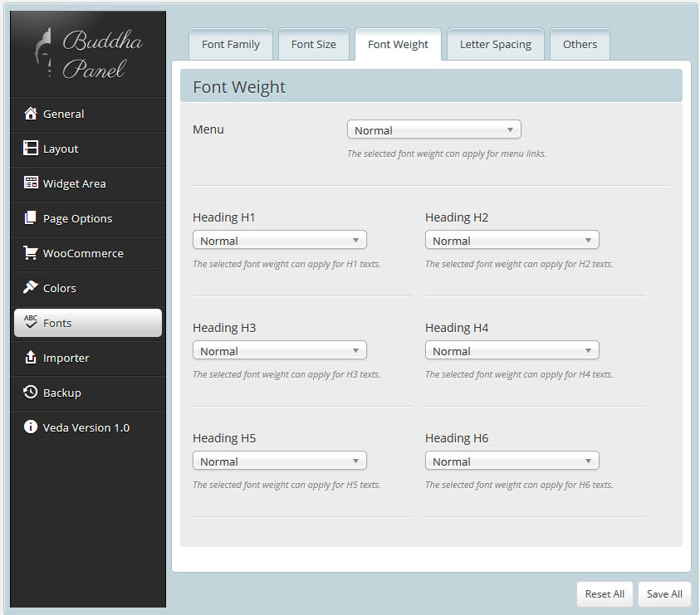Expand the Heading H1 font weight dropdown
Image resolution: width=700 pixels, height=615 pixels.
point(279,241)
